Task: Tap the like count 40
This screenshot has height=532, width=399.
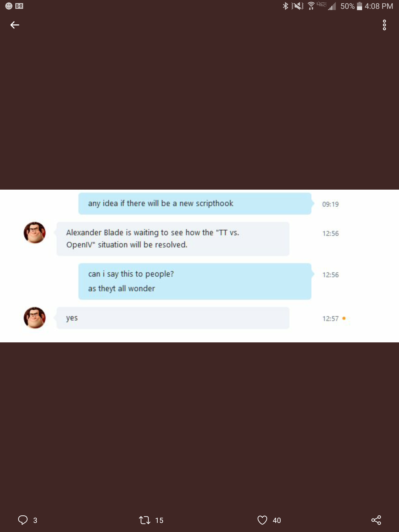Action: point(277,520)
